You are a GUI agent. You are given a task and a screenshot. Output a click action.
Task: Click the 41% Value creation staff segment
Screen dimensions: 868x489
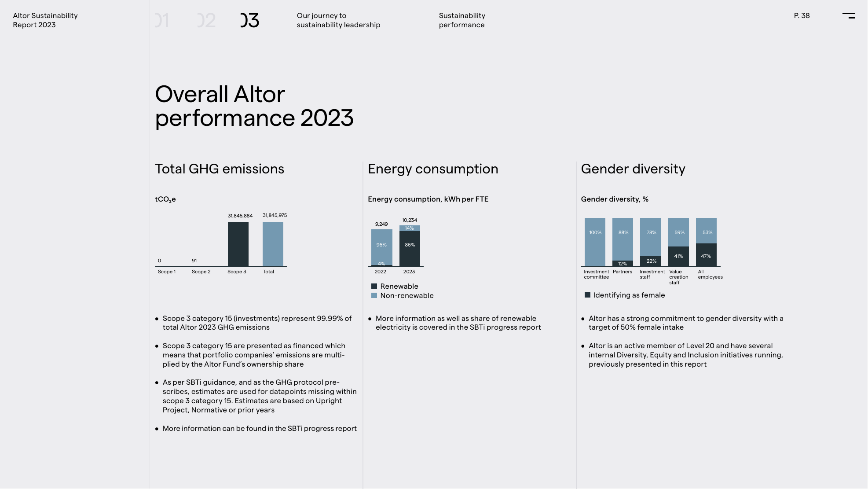pyautogui.click(x=678, y=256)
